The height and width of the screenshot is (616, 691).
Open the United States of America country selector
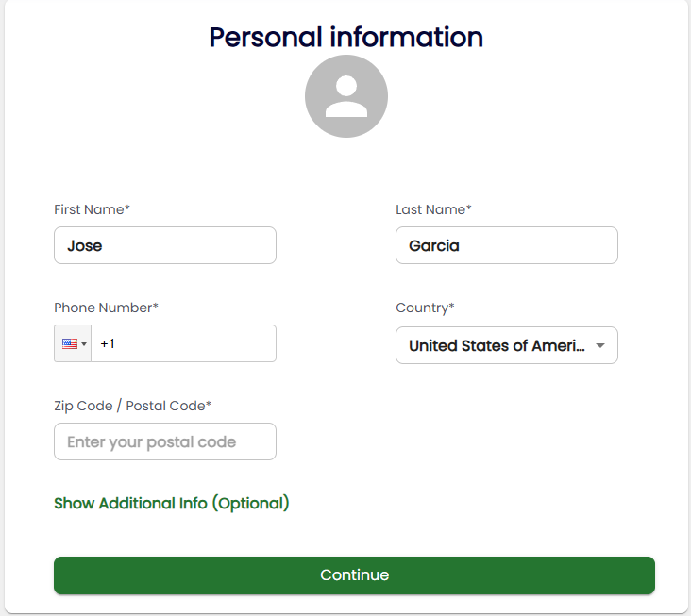(x=496, y=346)
